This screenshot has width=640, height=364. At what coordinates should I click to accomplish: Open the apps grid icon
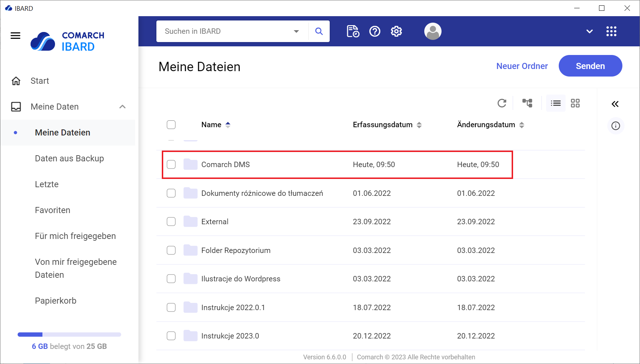click(611, 31)
